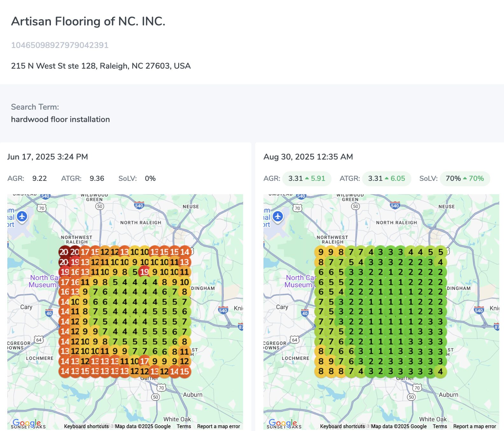Open Keyboard shortcuts on the right map
Viewport: 504px width, 431px height.
[x=342, y=427]
